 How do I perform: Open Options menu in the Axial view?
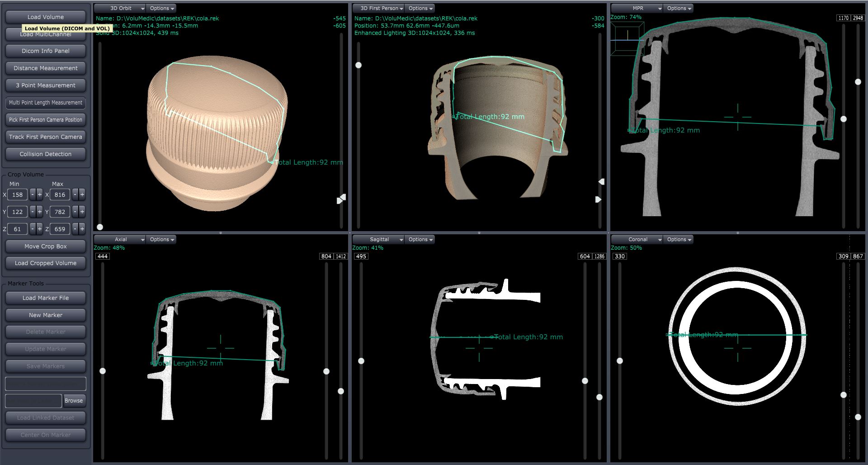(x=162, y=239)
